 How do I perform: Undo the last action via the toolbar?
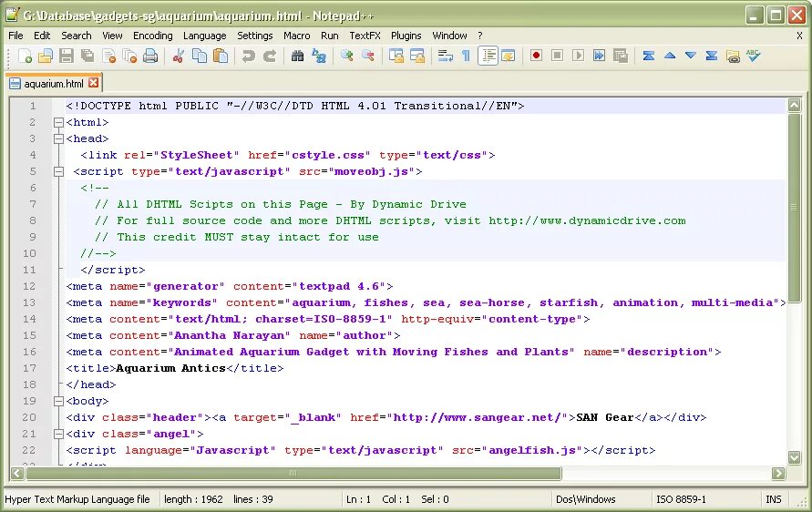coord(249,56)
